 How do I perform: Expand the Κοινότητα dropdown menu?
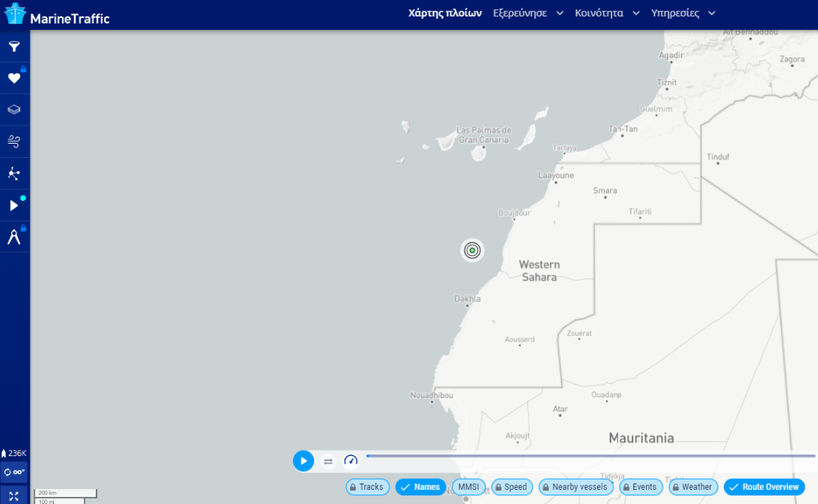point(607,13)
